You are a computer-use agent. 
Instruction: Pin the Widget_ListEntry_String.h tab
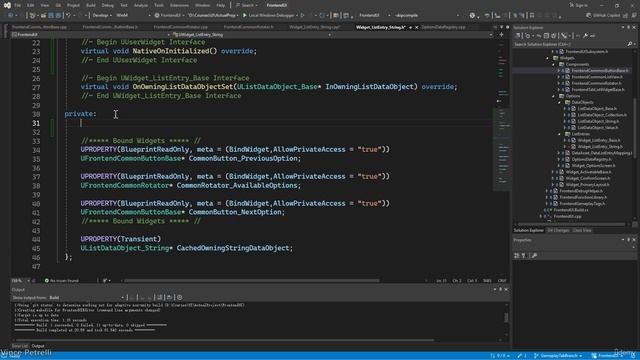click(411, 27)
